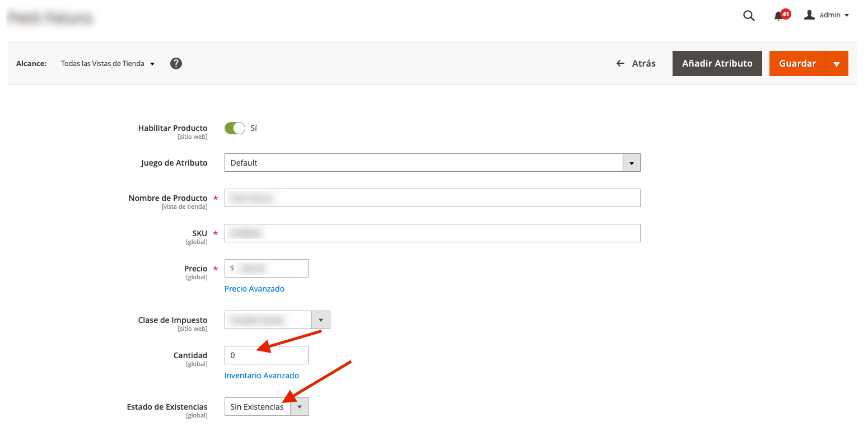Click the admin user avatar icon

(809, 15)
